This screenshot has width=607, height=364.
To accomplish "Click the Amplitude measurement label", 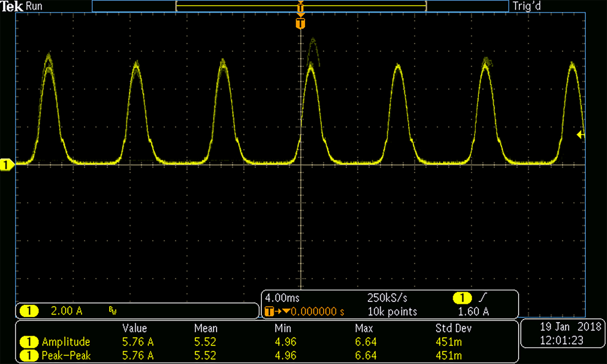I will coord(66,342).
